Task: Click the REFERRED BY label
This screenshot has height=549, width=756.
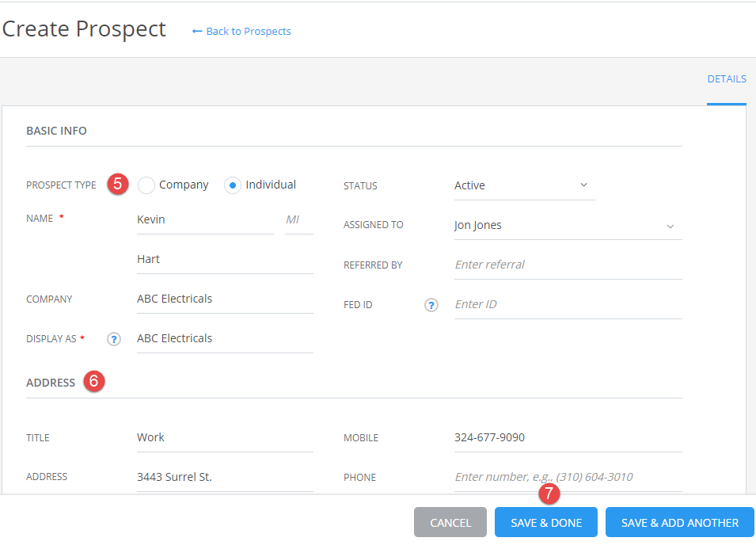Action: (x=373, y=265)
